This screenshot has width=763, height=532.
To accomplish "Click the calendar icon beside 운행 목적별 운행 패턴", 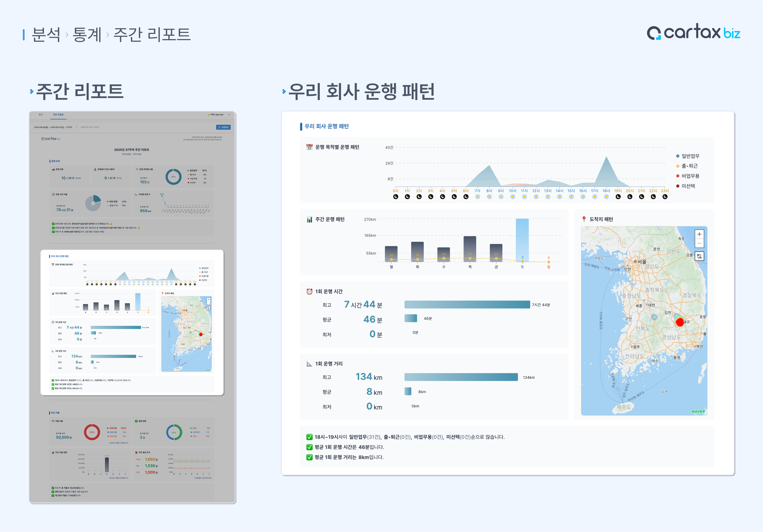I will [x=309, y=147].
